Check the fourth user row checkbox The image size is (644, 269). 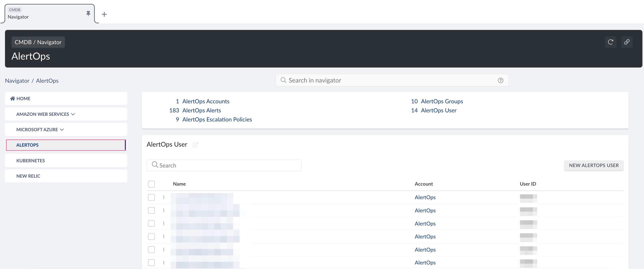[x=151, y=236]
